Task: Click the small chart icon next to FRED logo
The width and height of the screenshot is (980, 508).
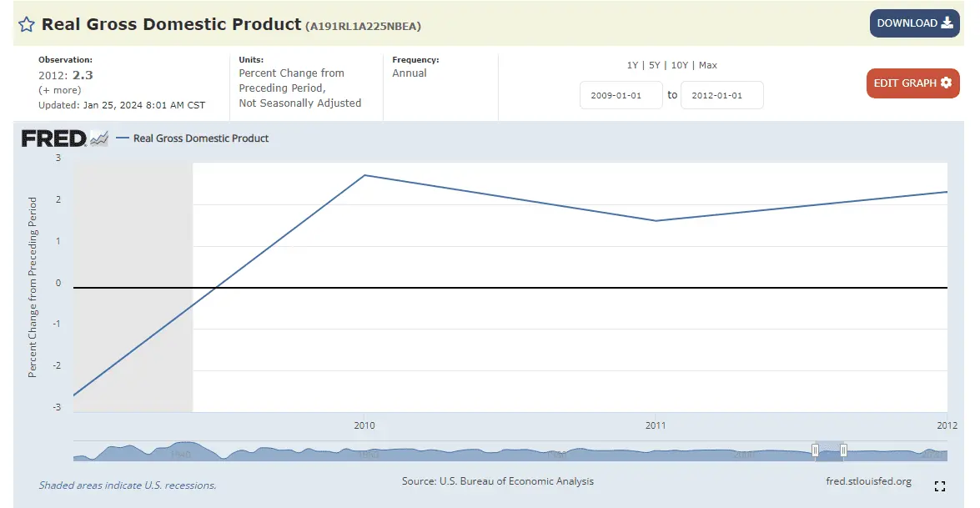Action: tap(99, 138)
